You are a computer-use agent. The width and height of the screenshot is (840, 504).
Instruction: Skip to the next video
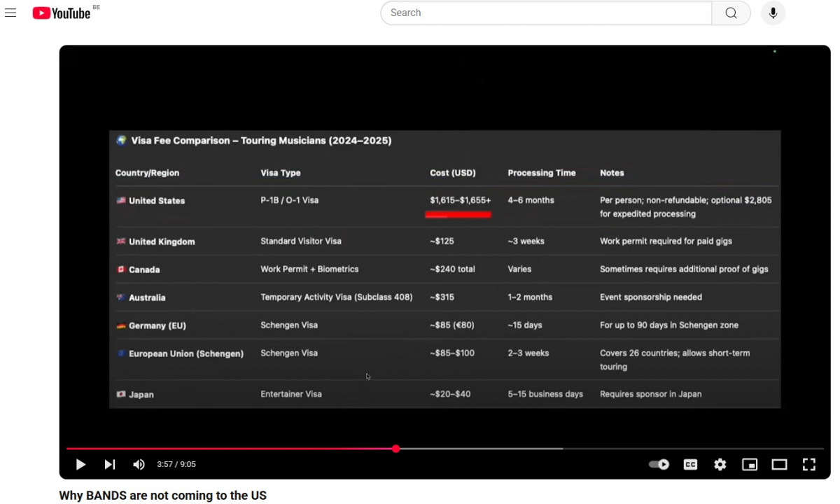coord(110,464)
